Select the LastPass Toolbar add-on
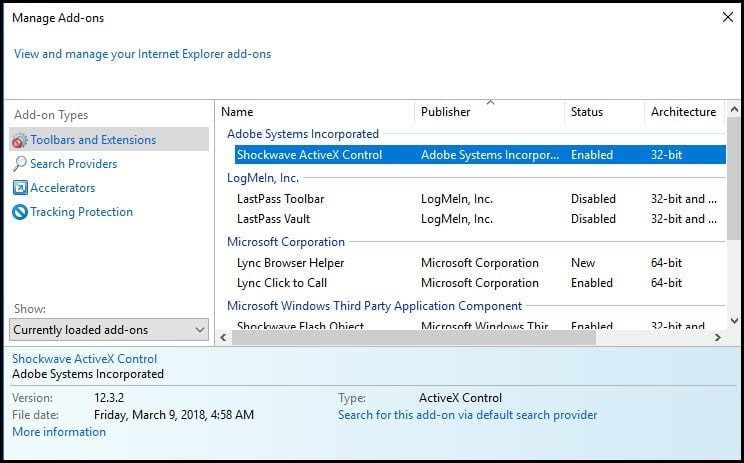The height and width of the screenshot is (463, 744). tap(280, 199)
